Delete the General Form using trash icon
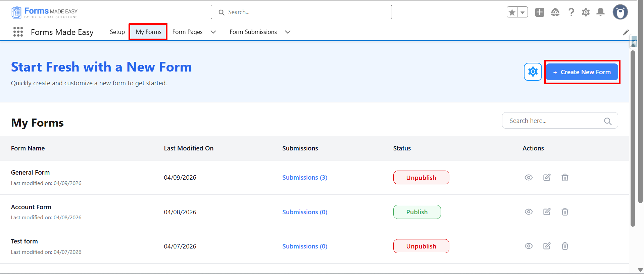 click(565, 177)
